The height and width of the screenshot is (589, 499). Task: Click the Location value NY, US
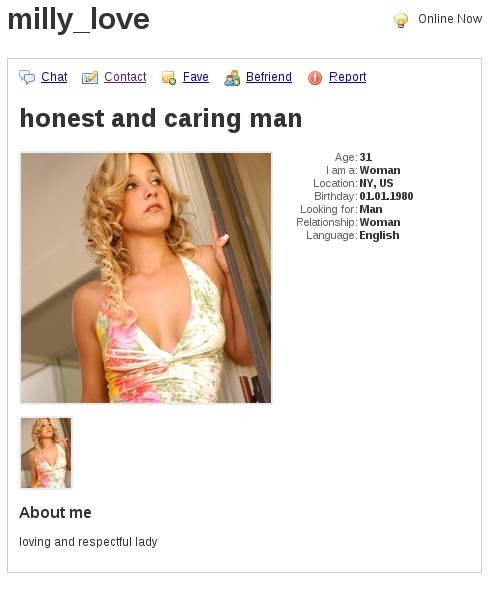pos(376,183)
